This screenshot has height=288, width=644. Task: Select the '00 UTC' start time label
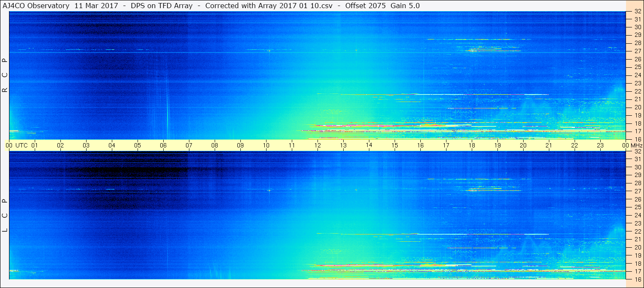(17, 145)
